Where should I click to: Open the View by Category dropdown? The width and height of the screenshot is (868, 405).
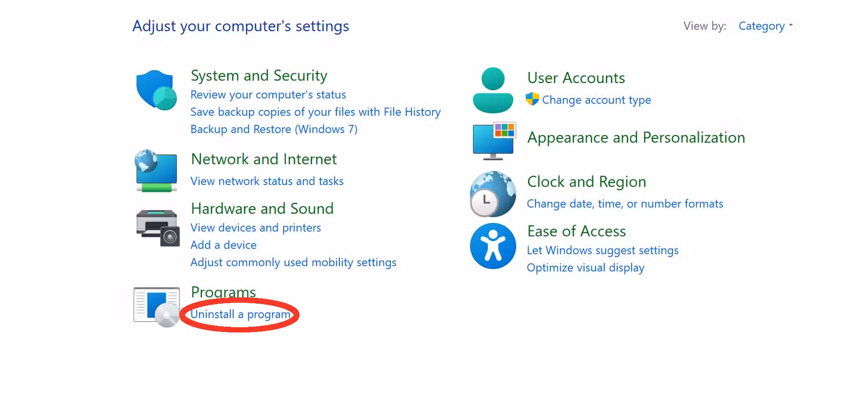pos(765,26)
